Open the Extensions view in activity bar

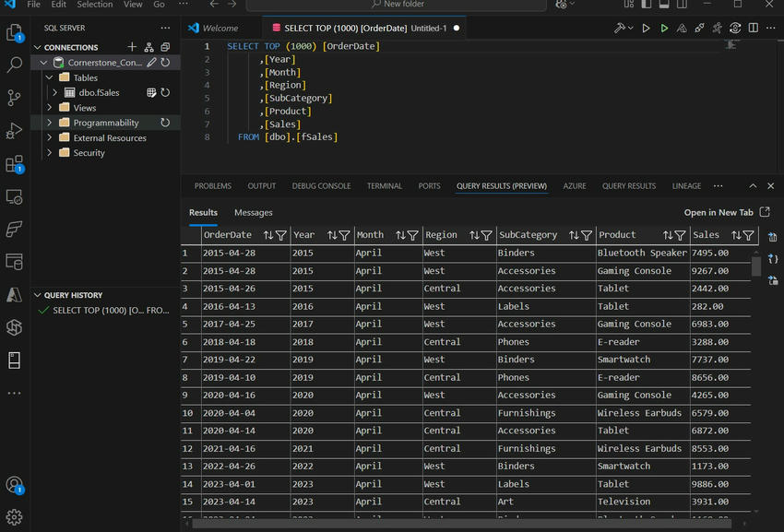pos(14,164)
